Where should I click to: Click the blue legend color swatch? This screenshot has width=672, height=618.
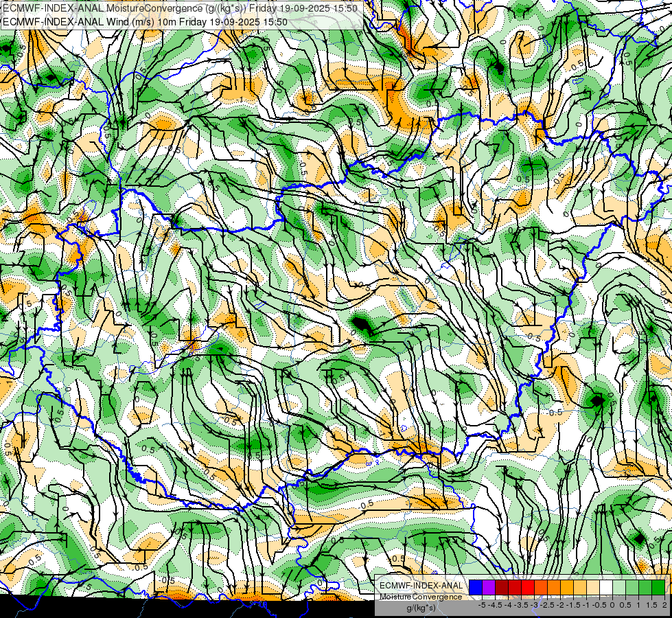click(x=476, y=587)
